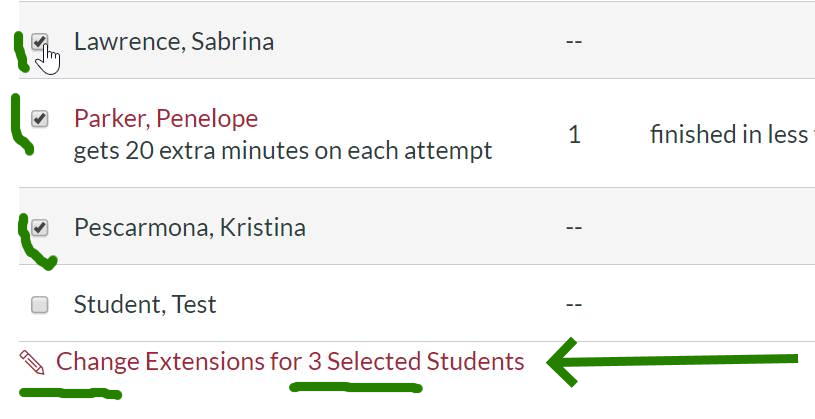Screen dimensions: 815x419
Task: Click the attempts dash in Lawrence's row
Action: coord(574,42)
